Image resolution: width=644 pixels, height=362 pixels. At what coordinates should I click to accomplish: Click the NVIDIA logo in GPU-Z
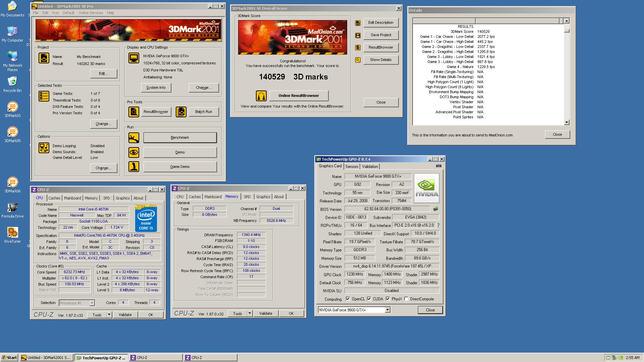pyautogui.click(x=427, y=188)
